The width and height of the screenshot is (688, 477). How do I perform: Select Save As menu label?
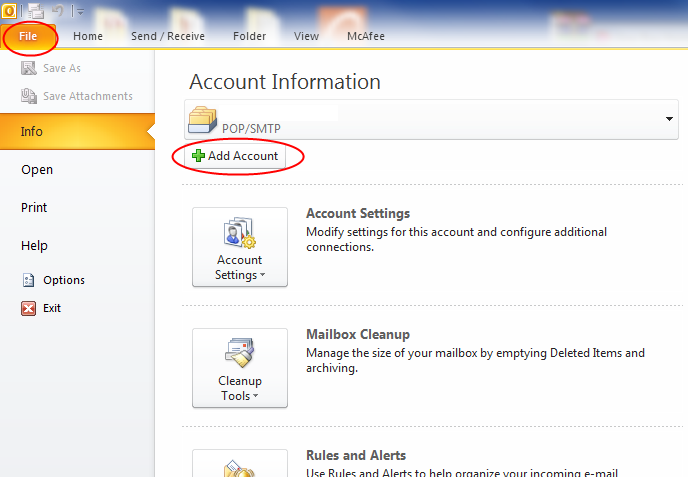[x=62, y=68]
